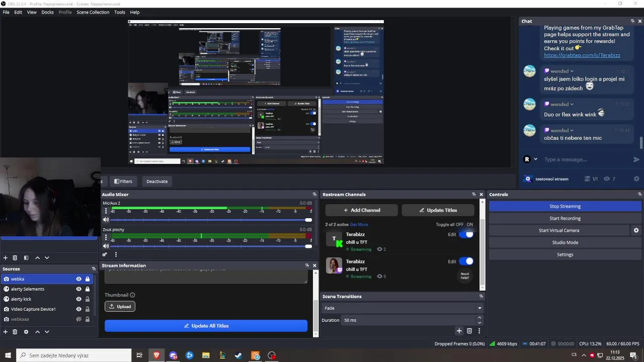Screen dimensions: 644x362
Task: Open Mic/Aux 2 three-dot options menu
Action: point(106,211)
